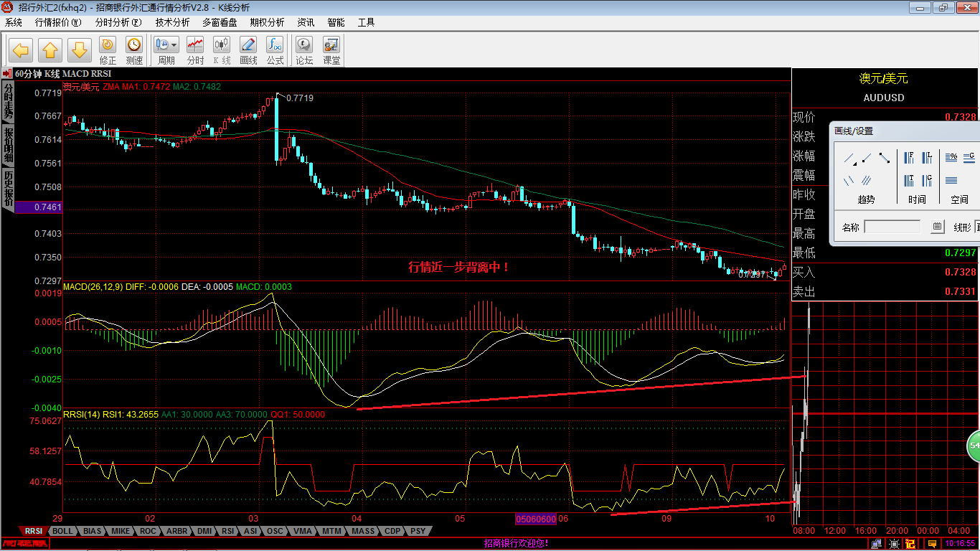The width and height of the screenshot is (980, 551).
Task: Select the G time-lines tool
Action: point(927,181)
